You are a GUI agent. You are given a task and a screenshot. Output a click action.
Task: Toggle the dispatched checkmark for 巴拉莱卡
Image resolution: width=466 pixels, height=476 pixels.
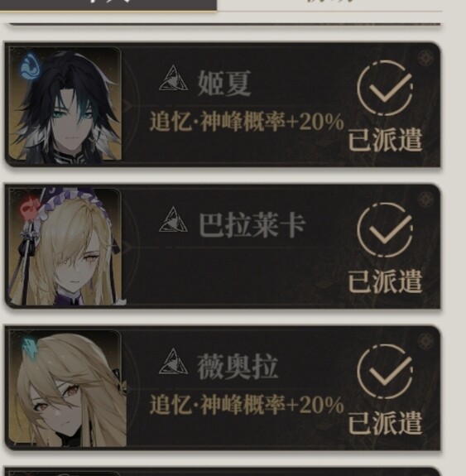pos(385,230)
